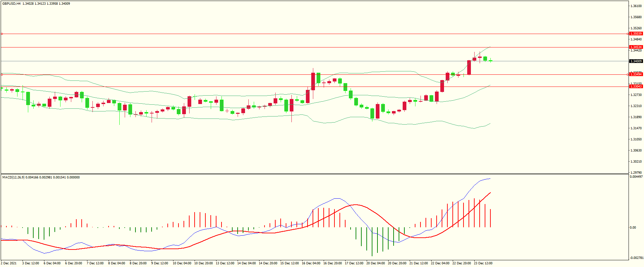Image resolution: width=644 pixels, height=267 pixels.
Task: Click the 7 Dec 12:00 time label
Action: (x=95, y=263)
